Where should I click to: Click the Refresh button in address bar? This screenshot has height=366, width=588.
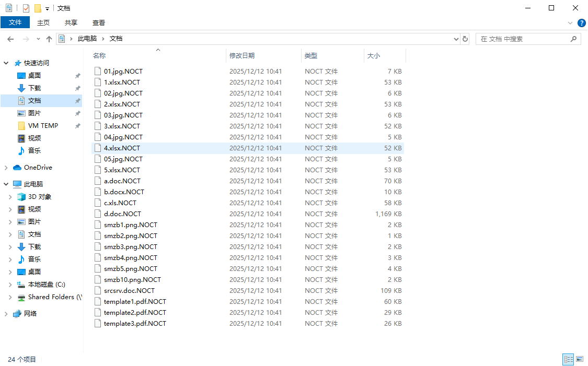point(465,39)
